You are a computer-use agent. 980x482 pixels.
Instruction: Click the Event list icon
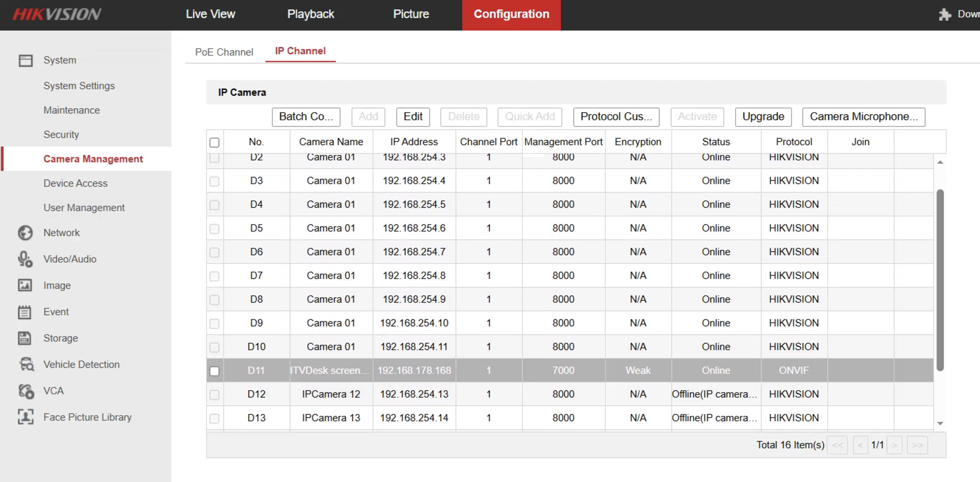coord(25,312)
